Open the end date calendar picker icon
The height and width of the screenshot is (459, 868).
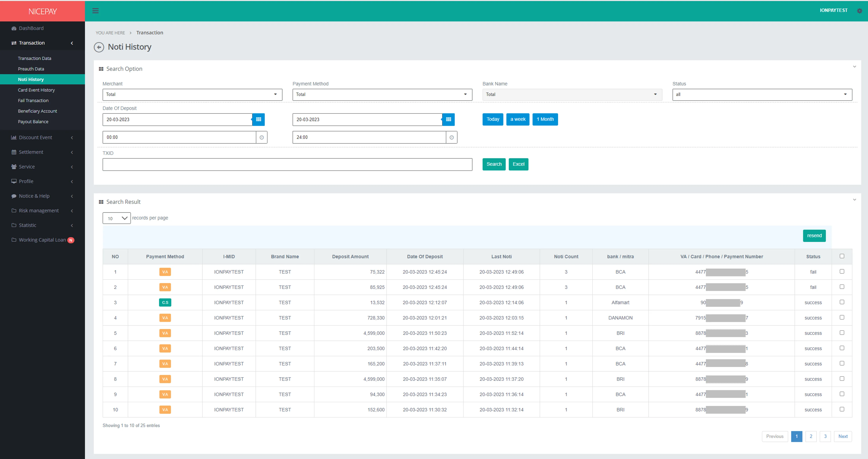tap(448, 119)
